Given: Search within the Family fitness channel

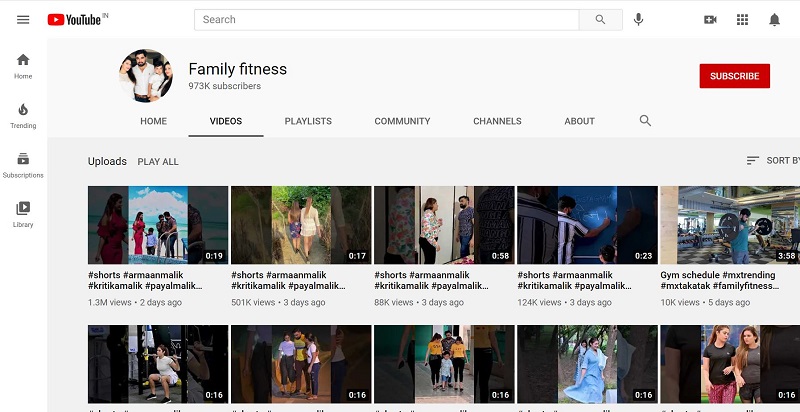Looking at the screenshot, I should point(645,121).
